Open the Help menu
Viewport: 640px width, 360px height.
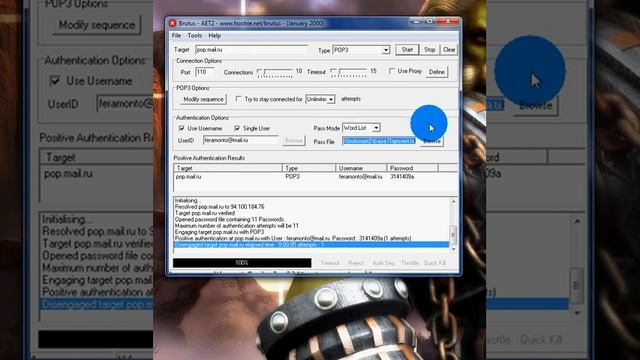pyautogui.click(x=215, y=36)
